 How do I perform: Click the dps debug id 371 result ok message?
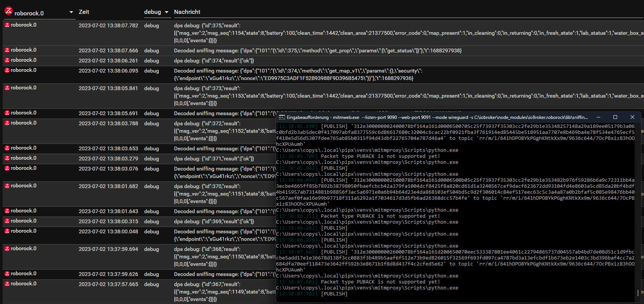214,159
